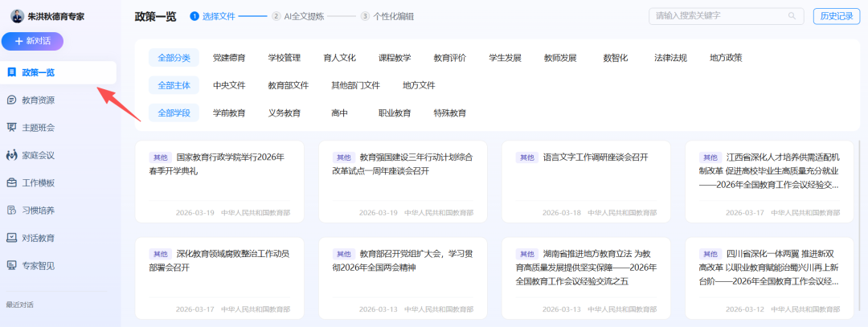This screenshot has height=327, width=868.
Task: Open 江西省深化人才培养 policy card
Action: tap(769, 182)
